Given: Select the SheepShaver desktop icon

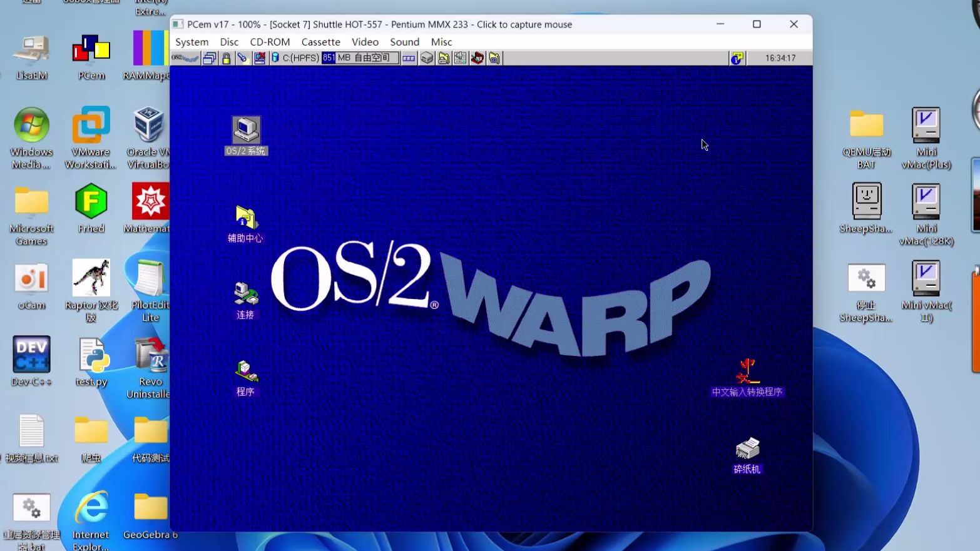Looking at the screenshot, I should pos(867,209).
